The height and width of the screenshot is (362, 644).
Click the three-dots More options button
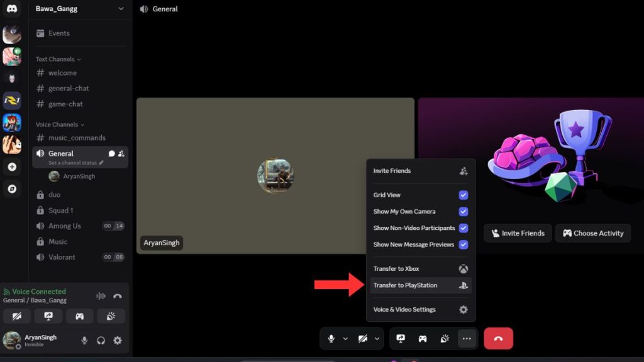click(x=467, y=339)
